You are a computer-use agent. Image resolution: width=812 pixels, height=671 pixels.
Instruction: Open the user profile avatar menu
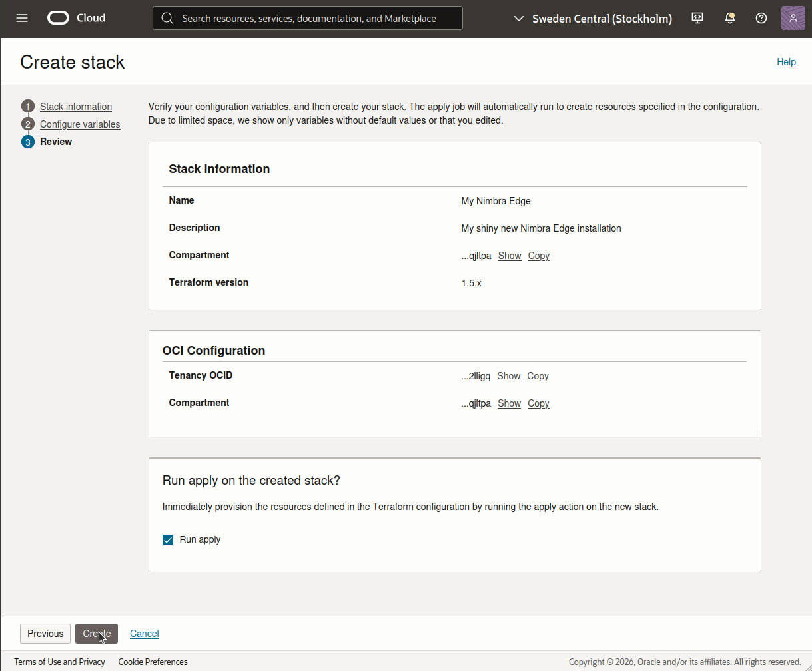coord(793,18)
